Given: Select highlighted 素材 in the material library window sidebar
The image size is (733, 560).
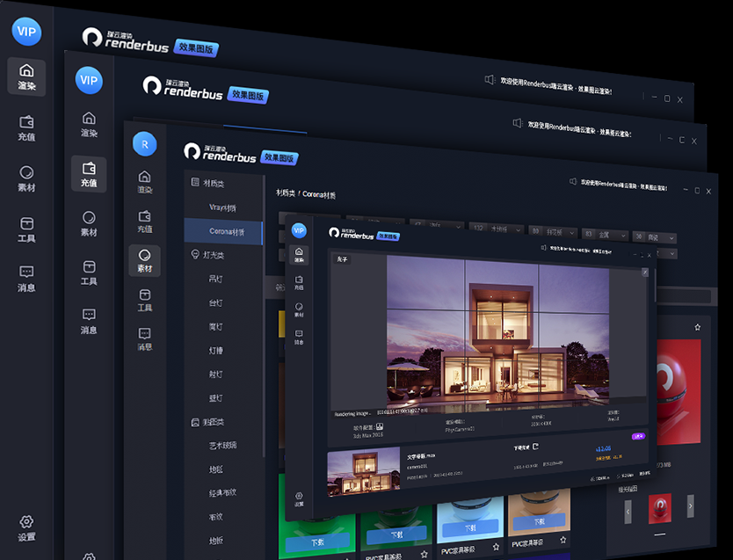Looking at the screenshot, I should pyautogui.click(x=145, y=261).
